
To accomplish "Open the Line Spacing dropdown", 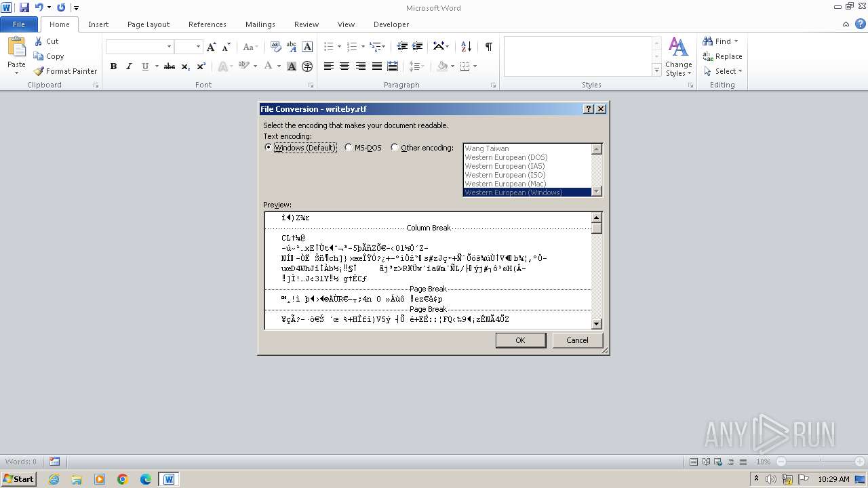I will coord(417,66).
